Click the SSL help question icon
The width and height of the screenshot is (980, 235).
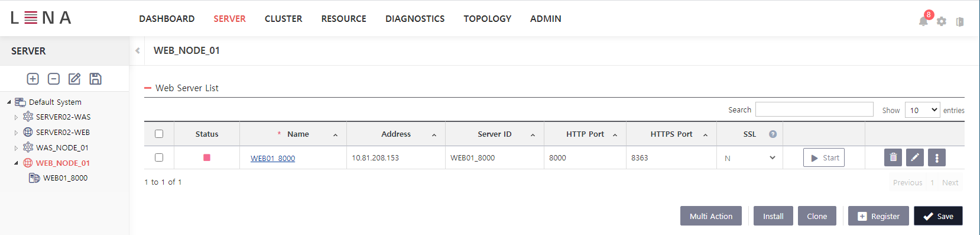773,134
